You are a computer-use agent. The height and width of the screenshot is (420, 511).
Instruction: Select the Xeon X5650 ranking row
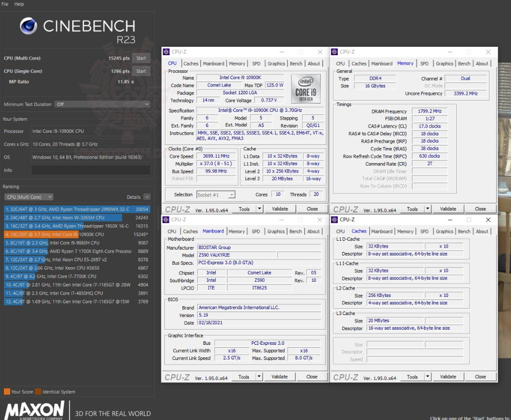(x=77, y=268)
